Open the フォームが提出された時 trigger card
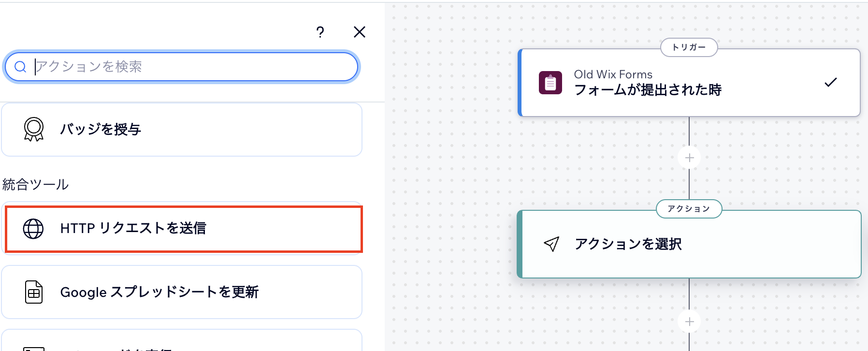The width and height of the screenshot is (868, 351). click(x=677, y=83)
